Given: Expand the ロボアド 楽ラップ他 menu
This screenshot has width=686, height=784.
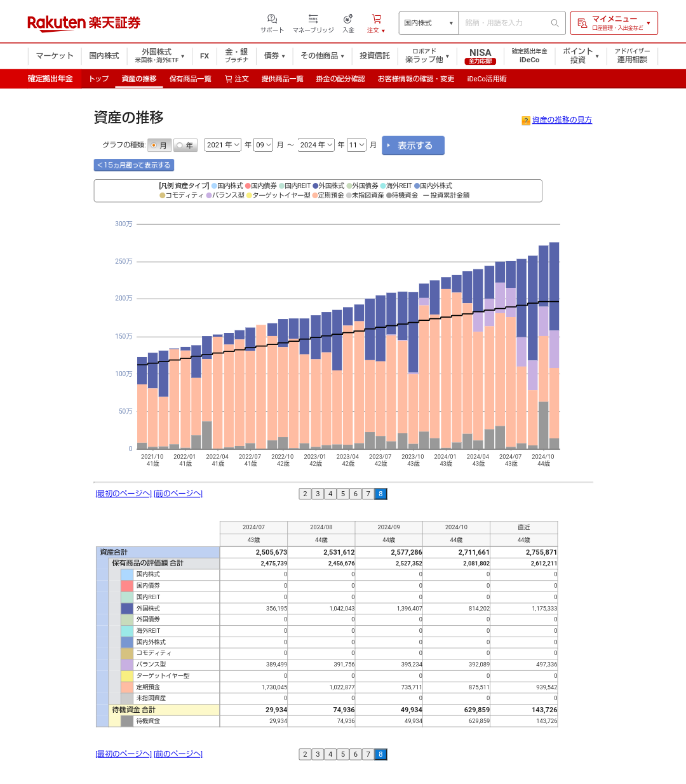Looking at the screenshot, I should point(427,56).
